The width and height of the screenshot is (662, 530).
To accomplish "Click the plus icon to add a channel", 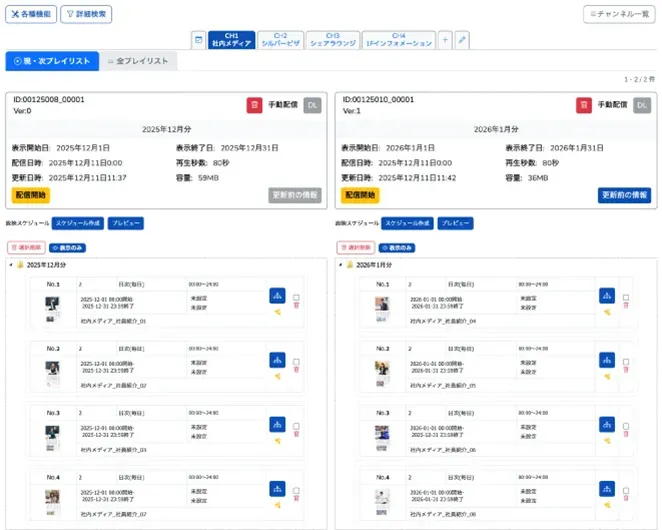I will (x=445, y=40).
